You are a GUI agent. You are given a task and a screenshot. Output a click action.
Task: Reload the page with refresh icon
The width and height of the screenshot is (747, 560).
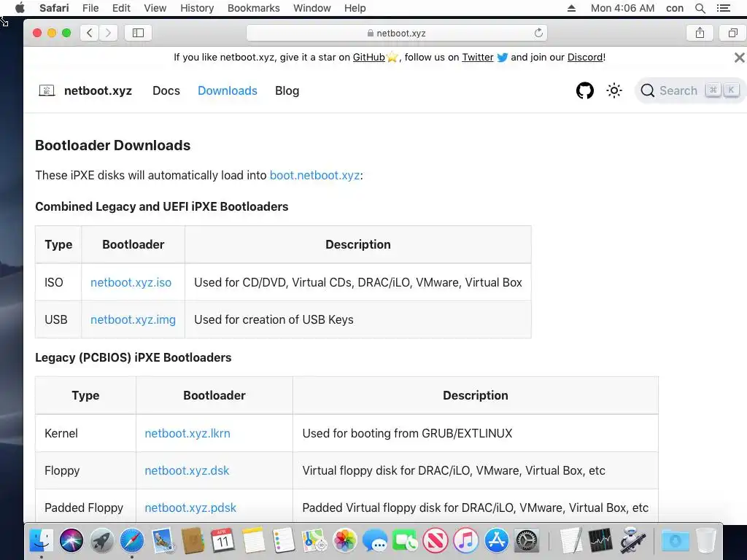pyautogui.click(x=538, y=33)
